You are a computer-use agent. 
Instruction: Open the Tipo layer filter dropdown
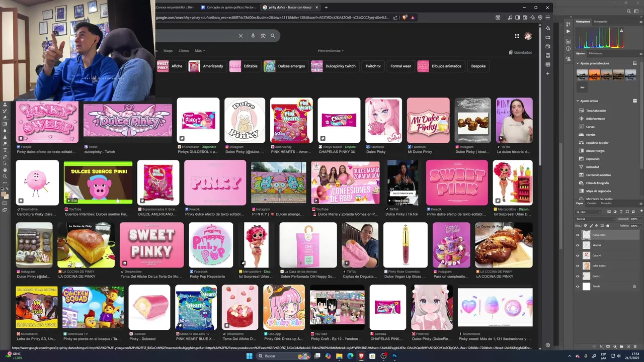[588, 212]
